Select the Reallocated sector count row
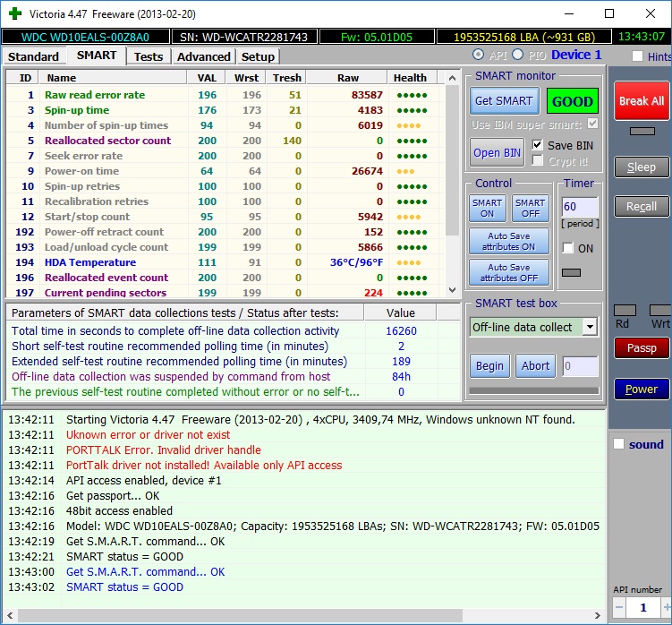The height and width of the screenshot is (625, 672). tap(225, 141)
